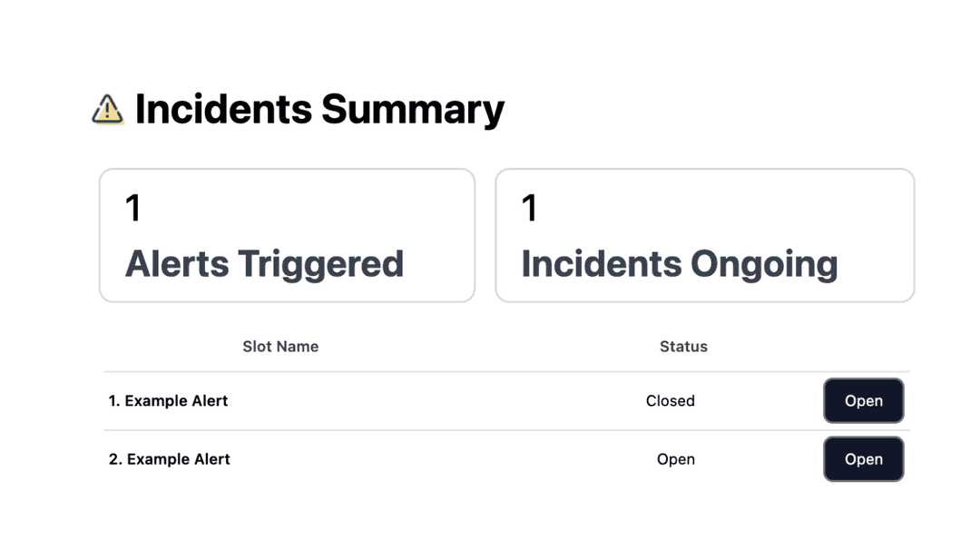980x560 pixels.
Task: Open the first incident's details via its Open button
Action: pos(863,400)
